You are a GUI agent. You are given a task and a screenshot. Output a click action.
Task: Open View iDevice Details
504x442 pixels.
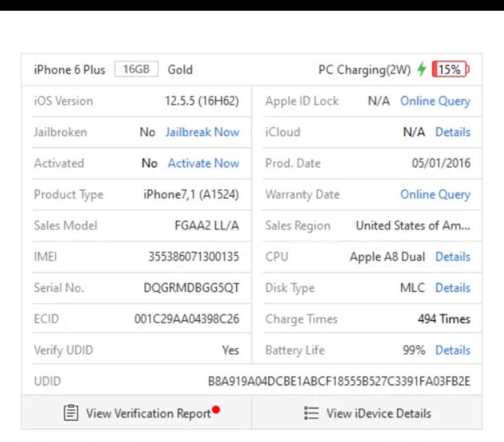(x=367, y=413)
